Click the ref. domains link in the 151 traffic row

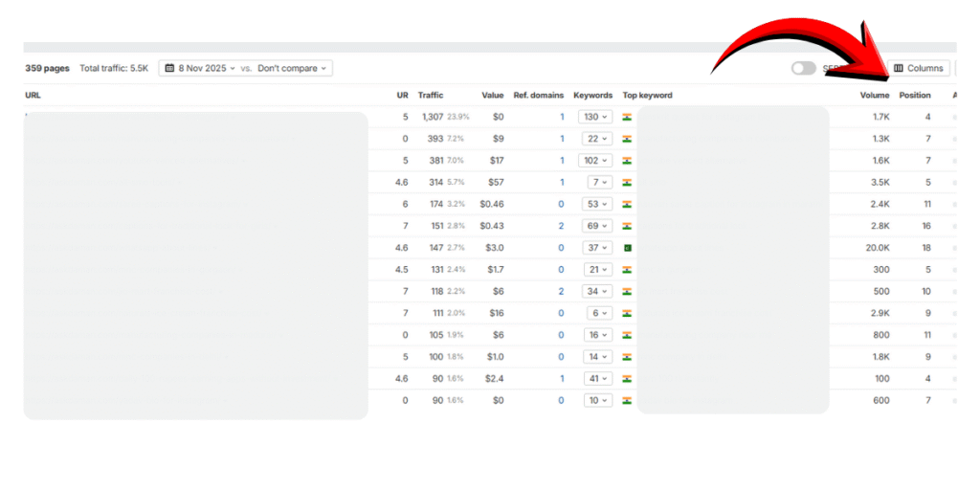561,226
